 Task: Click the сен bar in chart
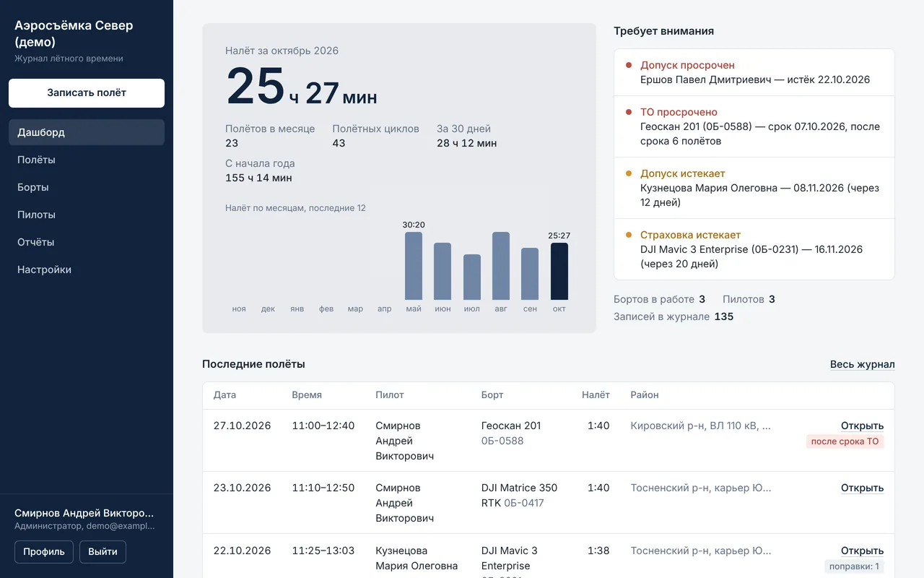530,274
